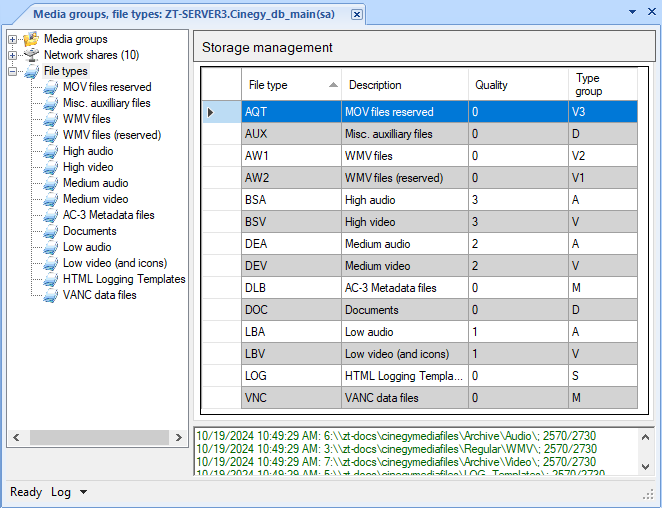Click the File types node icon
This screenshot has height=508, width=662.
31,71
